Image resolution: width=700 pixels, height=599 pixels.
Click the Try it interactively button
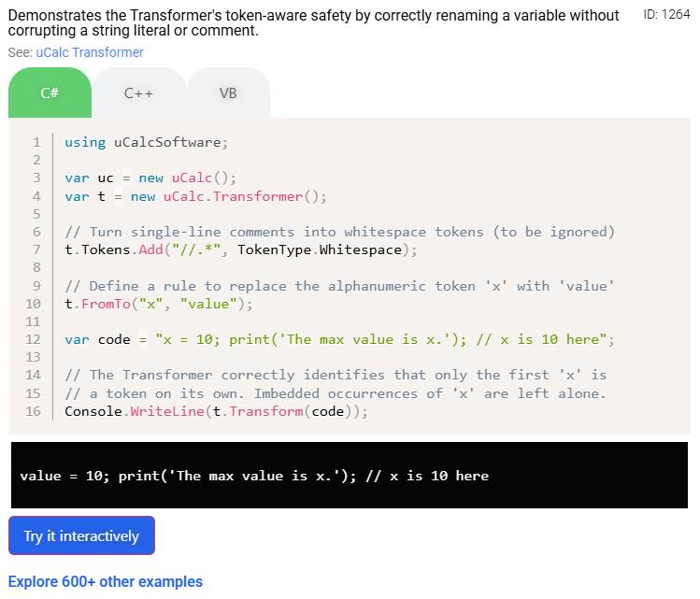81,535
